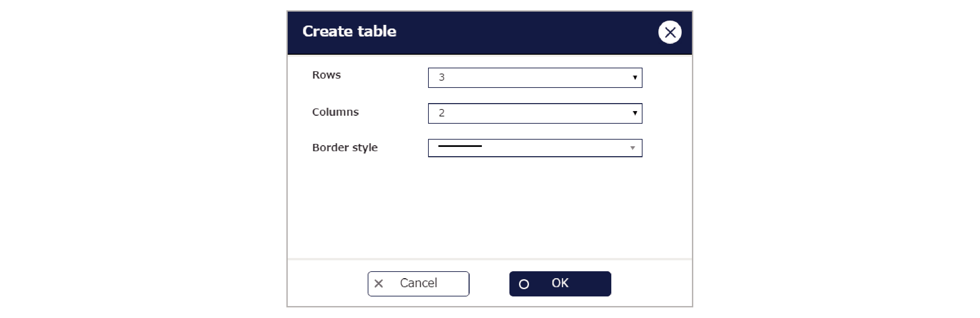The image size is (980, 318).
Task: Click the Columns label
Action: coord(335,112)
